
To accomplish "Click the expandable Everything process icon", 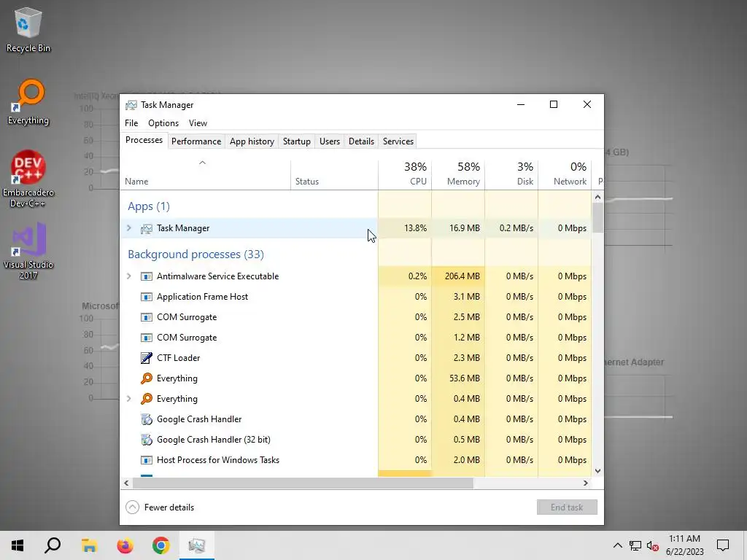I will [x=146, y=399].
